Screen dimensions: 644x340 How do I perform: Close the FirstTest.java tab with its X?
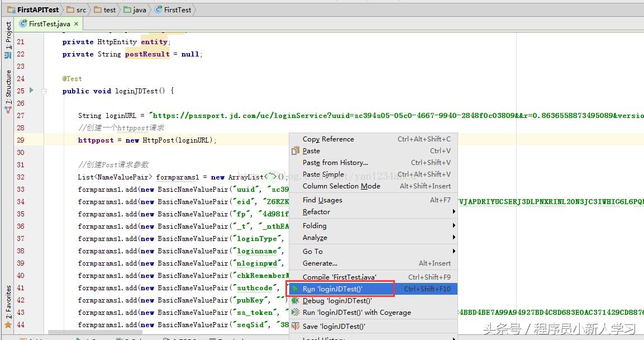pos(75,23)
